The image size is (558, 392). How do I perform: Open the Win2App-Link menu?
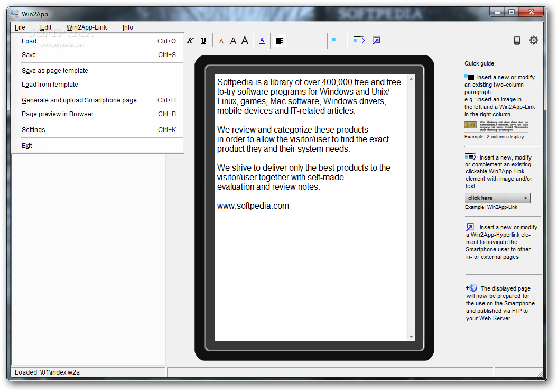[87, 27]
